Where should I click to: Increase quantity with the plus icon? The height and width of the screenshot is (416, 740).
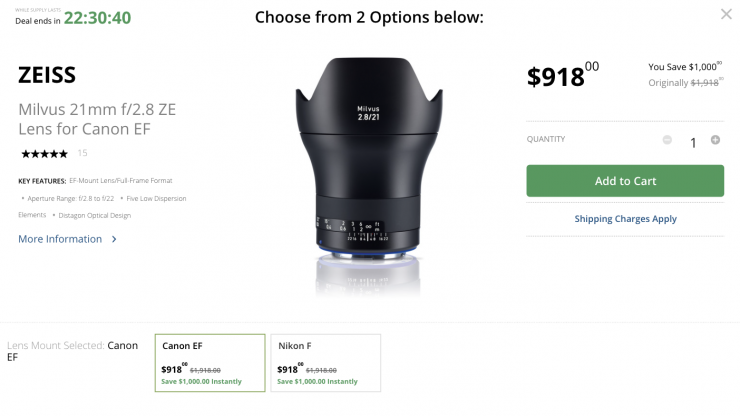(715, 140)
